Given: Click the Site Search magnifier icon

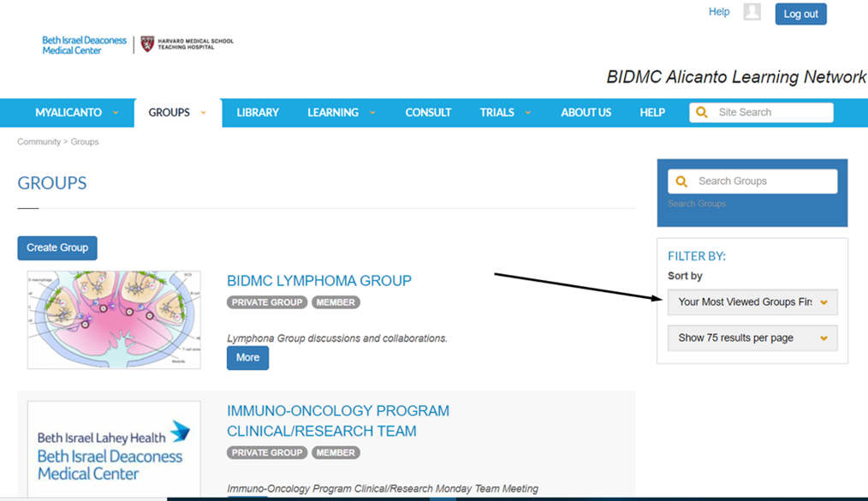Looking at the screenshot, I should (x=702, y=112).
